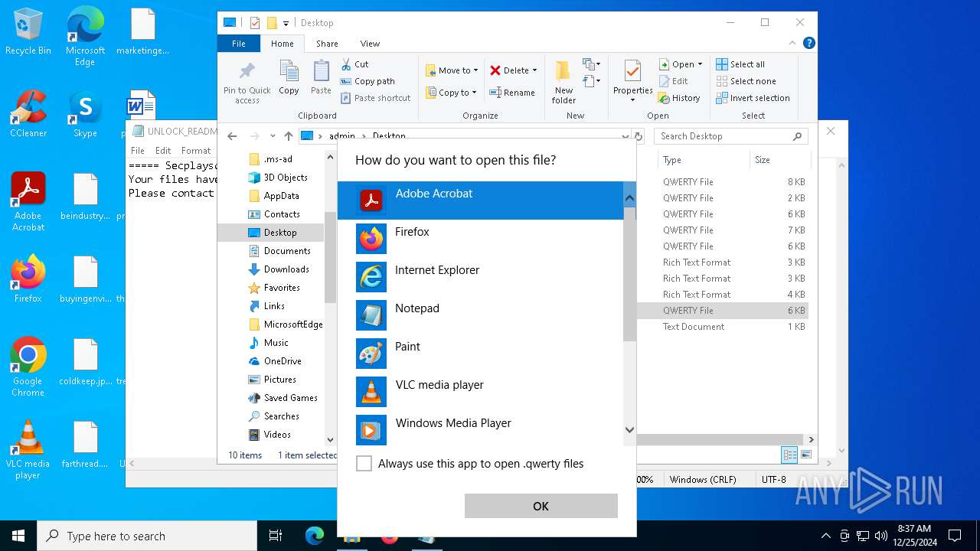Screen dimensions: 980x551
Task: Launch Microsoft Edge from the taskbar
Action: pos(315,536)
